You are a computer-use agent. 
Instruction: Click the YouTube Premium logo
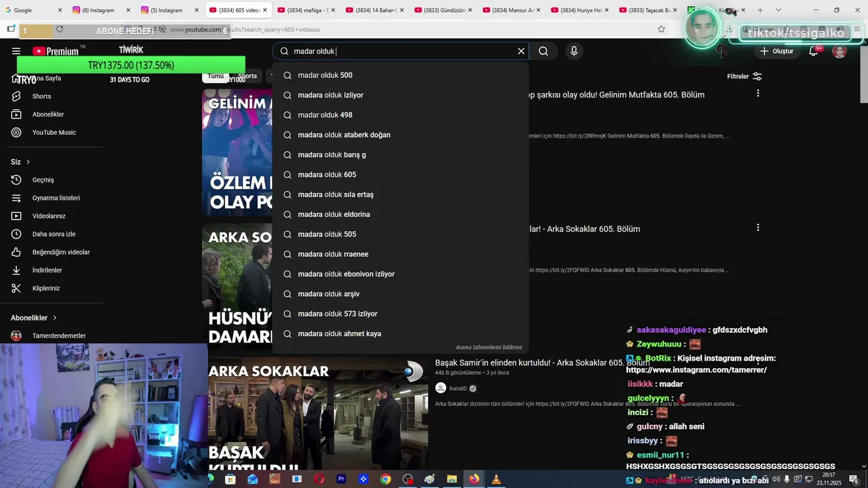click(x=58, y=51)
